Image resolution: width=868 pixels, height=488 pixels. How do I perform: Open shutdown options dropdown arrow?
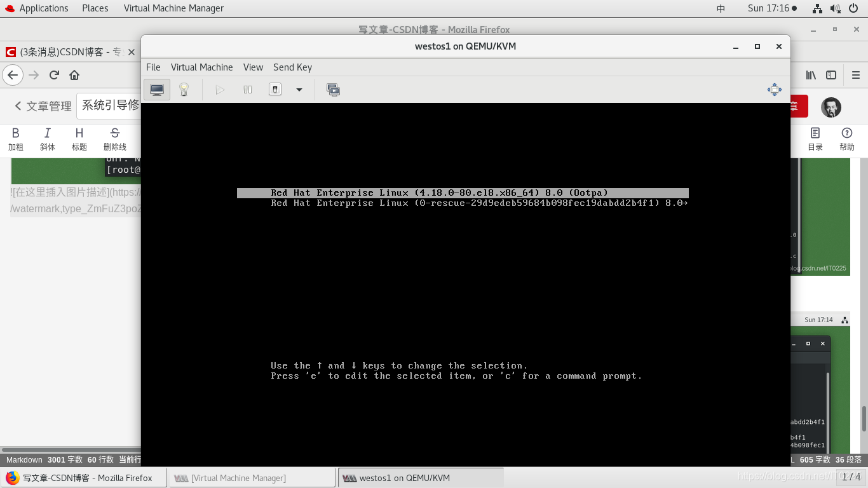click(x=299, y=90)
